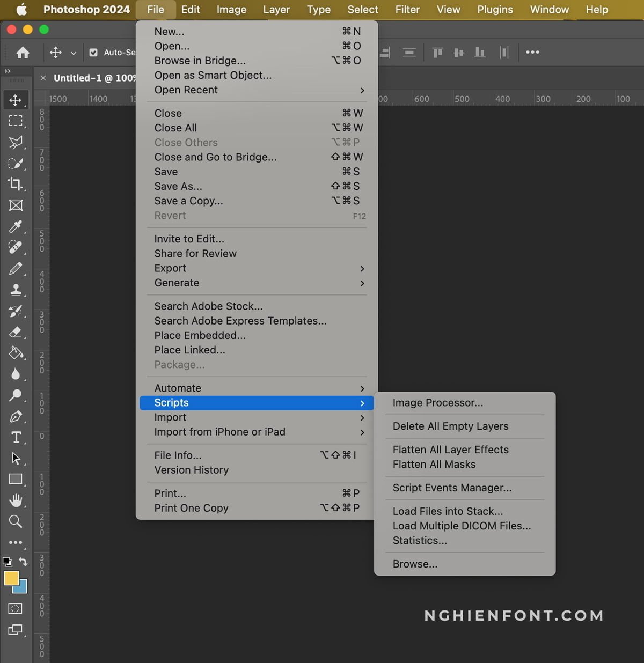Select the Dodge tool

(16, 395)
